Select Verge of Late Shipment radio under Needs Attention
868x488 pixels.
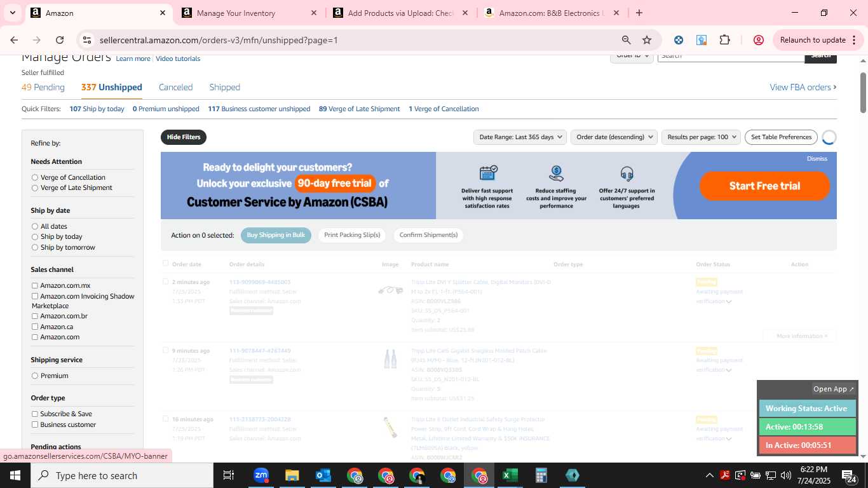[x=35, y=187]
